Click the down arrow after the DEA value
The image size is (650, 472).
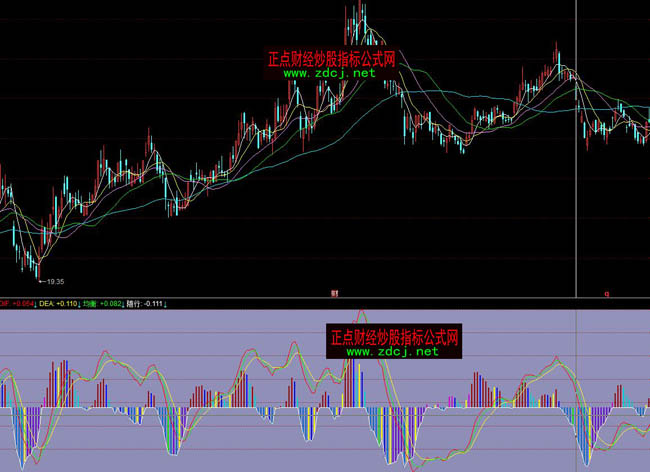(x=80, y=302)
